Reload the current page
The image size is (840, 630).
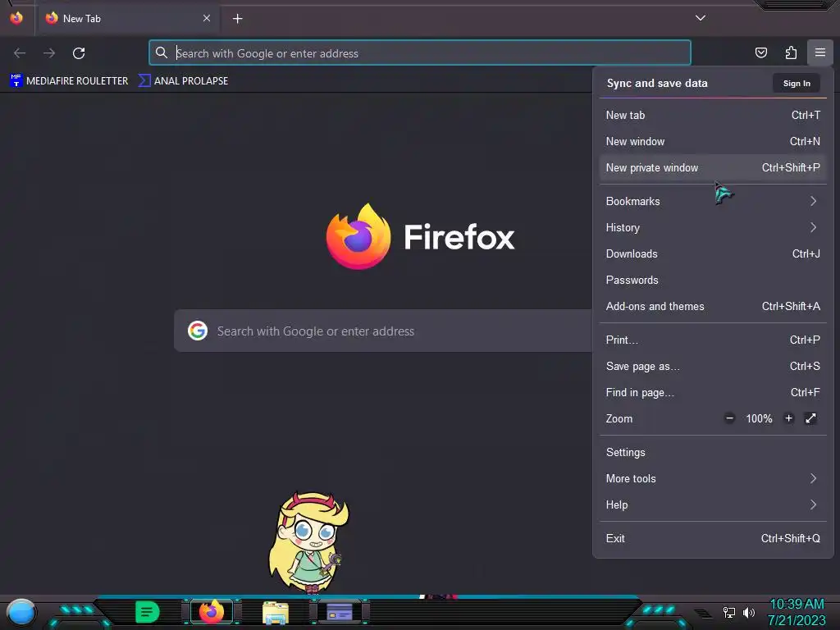[x=79, y=53]
